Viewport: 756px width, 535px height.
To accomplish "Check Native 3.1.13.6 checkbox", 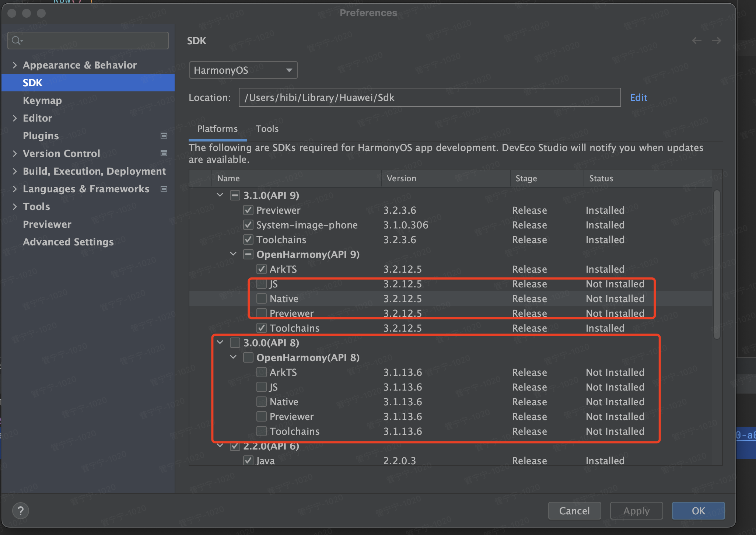I will 262,402.
